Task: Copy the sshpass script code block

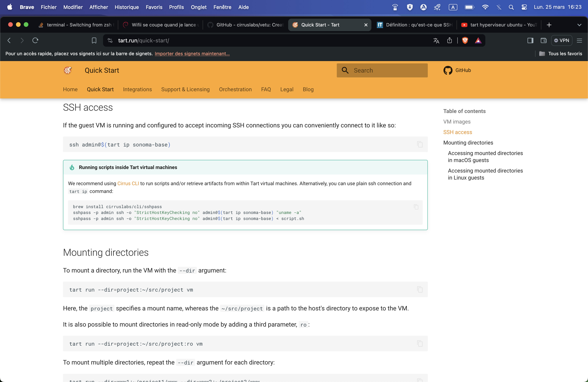Action: [416, 207]
